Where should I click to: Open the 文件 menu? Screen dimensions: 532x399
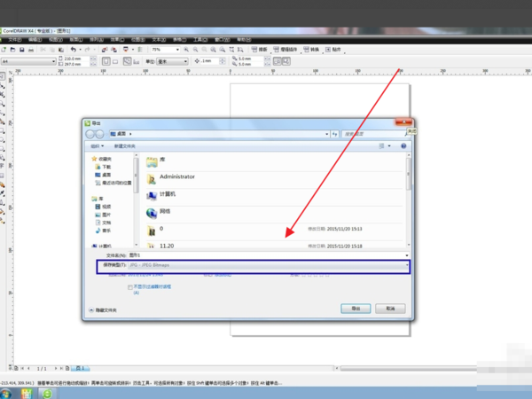coord(14,40)
